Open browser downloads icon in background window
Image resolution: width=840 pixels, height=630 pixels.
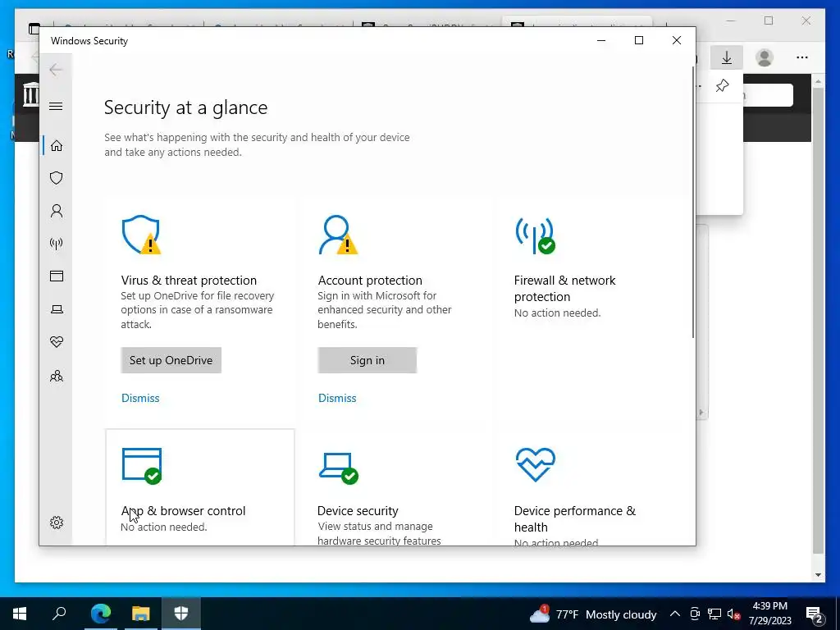(x=727, y=57)
